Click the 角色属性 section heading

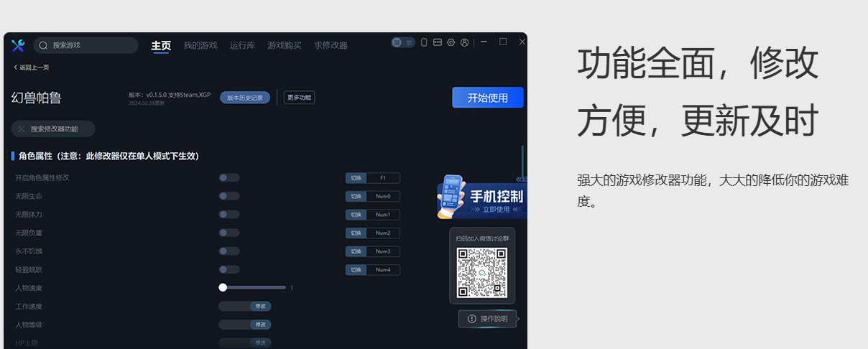[109, 156]
